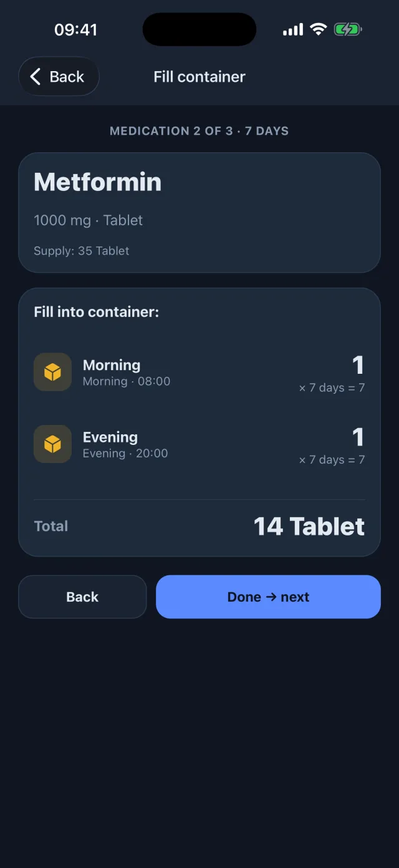Tap the cellular signal bars icon
This screenshot has height=868, width=399.
tap(293, 29)
